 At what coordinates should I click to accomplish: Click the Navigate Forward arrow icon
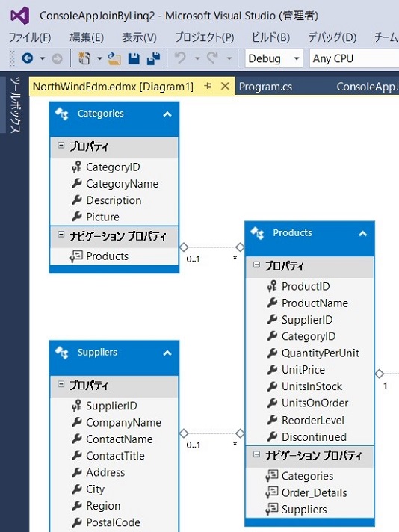pyautogui.click(x=57, y=59)
